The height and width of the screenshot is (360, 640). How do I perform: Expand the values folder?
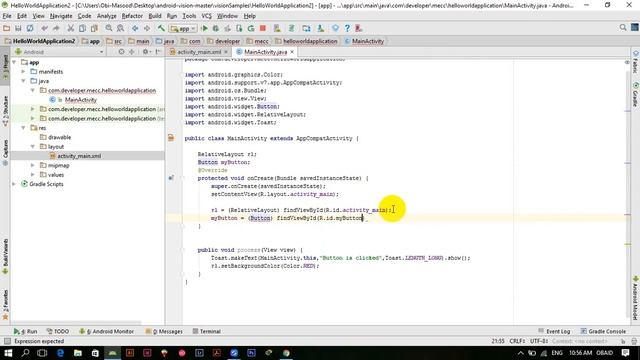click(33, 175)
